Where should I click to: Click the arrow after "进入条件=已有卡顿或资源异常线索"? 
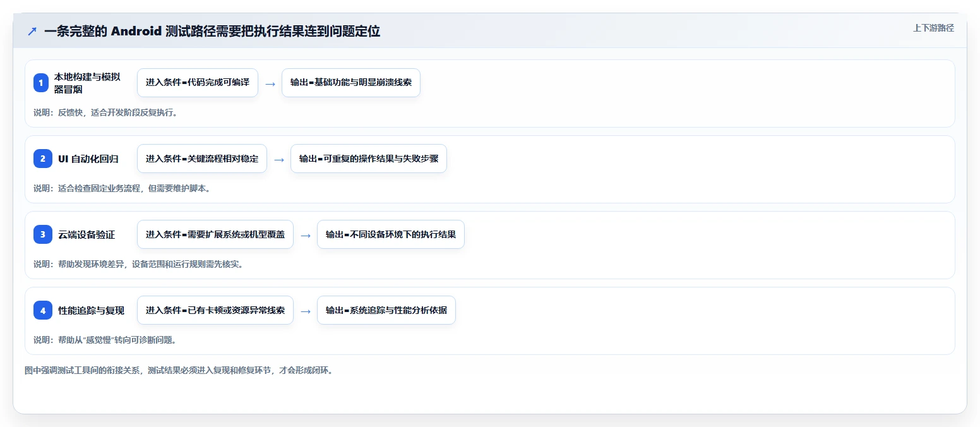pos(306,311)
